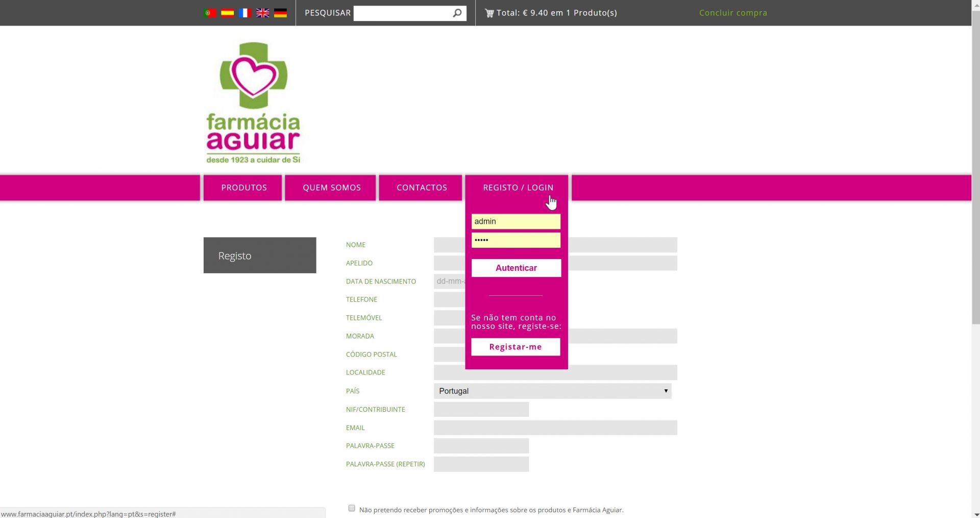Expand the País country dropdown
This screenshot has width=980, height=518.
point(552,391)
